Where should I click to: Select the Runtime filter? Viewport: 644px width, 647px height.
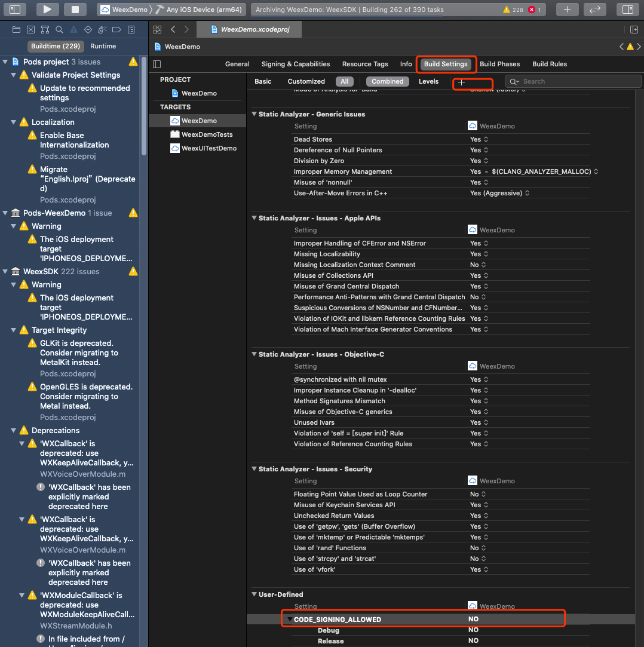coord(103,46)
